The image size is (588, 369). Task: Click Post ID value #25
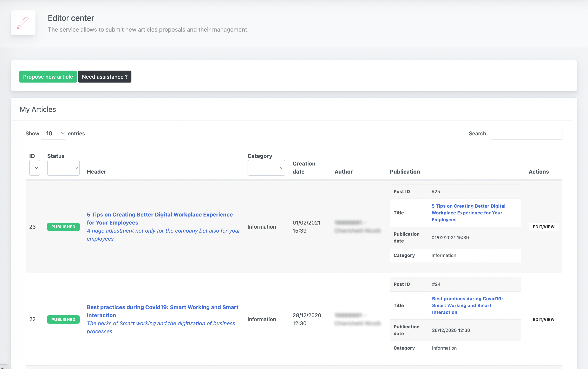coord(436,192)
